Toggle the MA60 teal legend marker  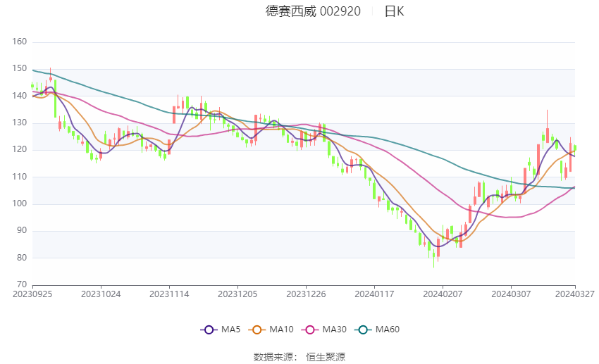click(363, 330)
